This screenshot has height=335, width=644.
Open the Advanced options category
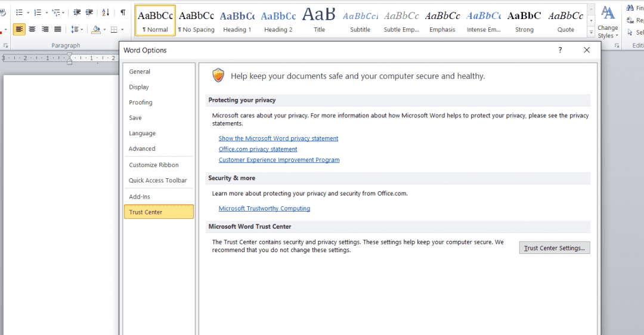click(159, 148)
